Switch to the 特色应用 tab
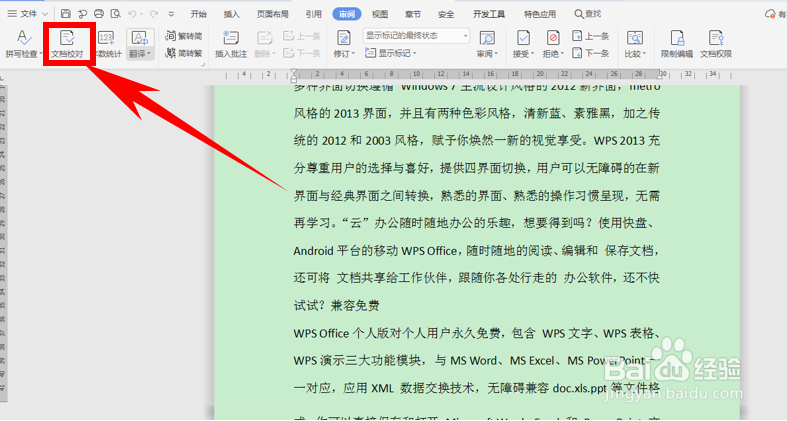 (540, 14)
